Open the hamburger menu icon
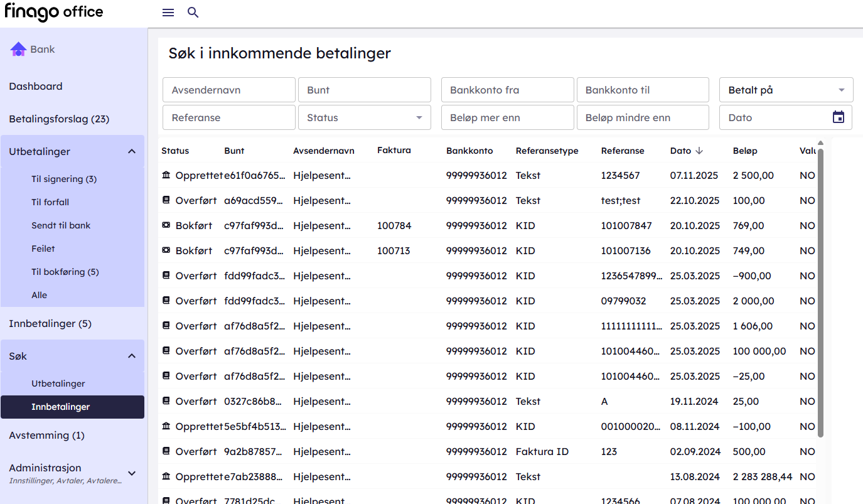 (x=168, y=13)
